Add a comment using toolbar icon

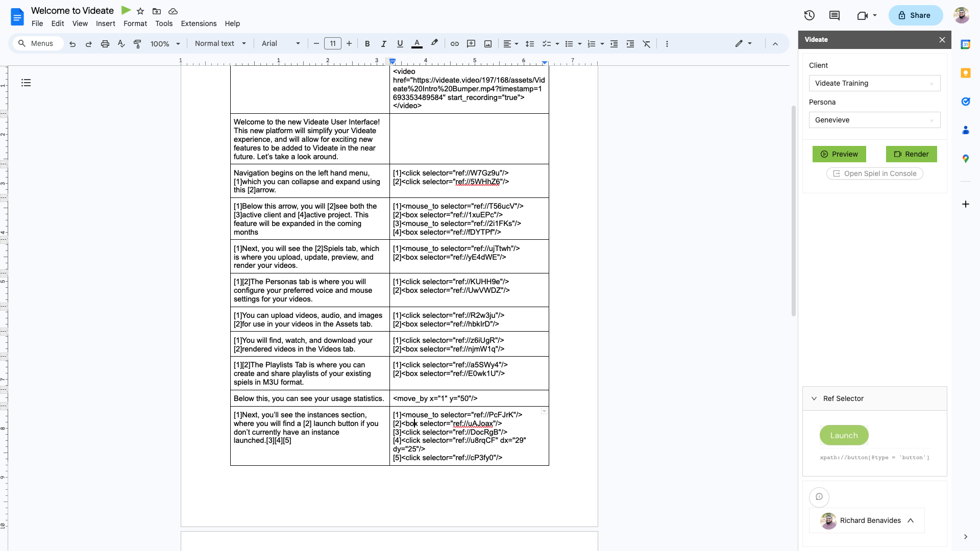[x=471, y=44]
